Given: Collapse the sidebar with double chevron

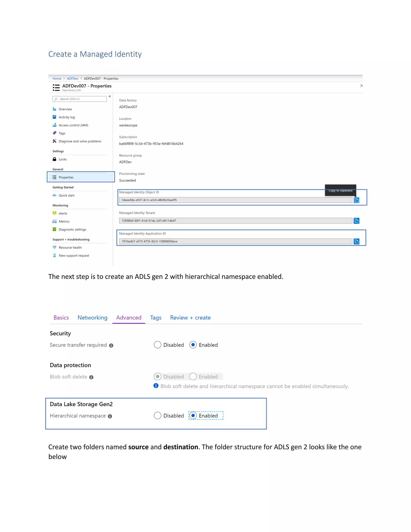Looking at the screenshot, I should [x=110, y=96].
